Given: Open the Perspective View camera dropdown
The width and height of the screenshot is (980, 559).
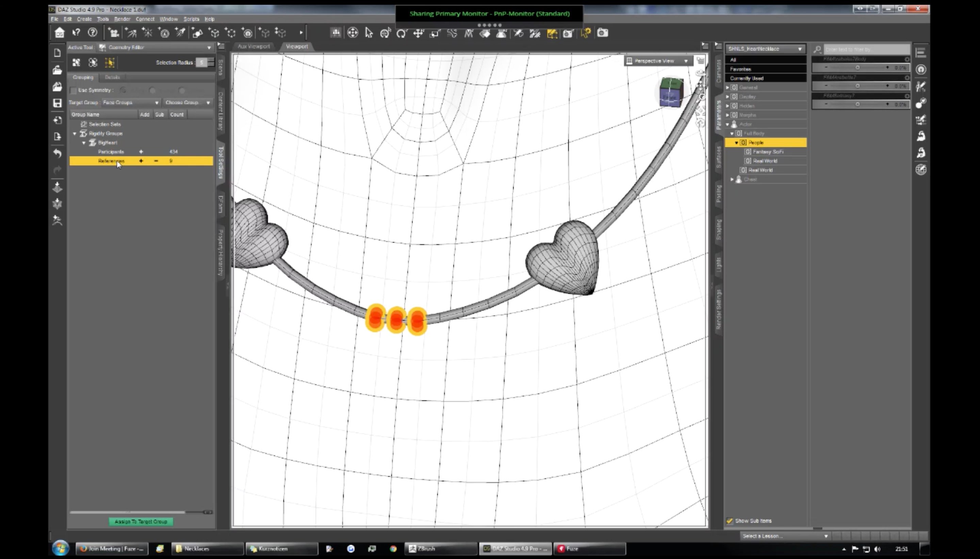Looking at the screenshot, I should click(x=658, y=61).
